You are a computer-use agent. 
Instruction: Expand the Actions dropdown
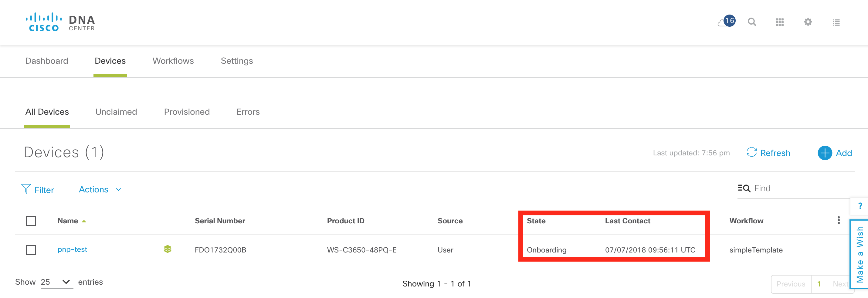click(x=100, y=189)
